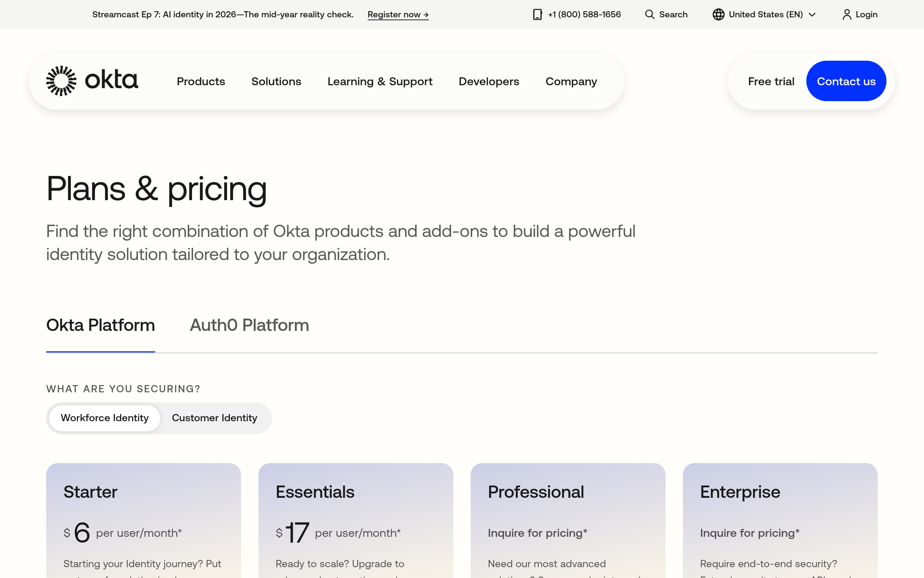The height and width of the screenshot is (578, 924).
Task: Click the Professional plan heading
Action: point(536,492)
